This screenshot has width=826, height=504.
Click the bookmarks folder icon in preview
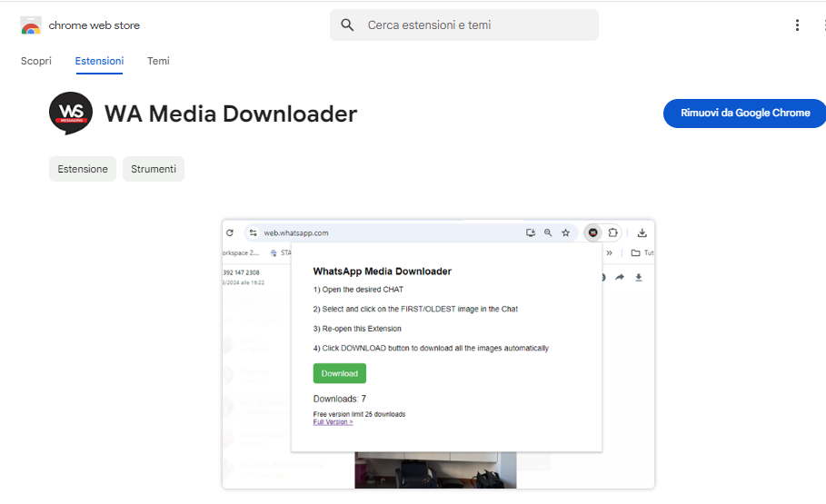[635, 252]
